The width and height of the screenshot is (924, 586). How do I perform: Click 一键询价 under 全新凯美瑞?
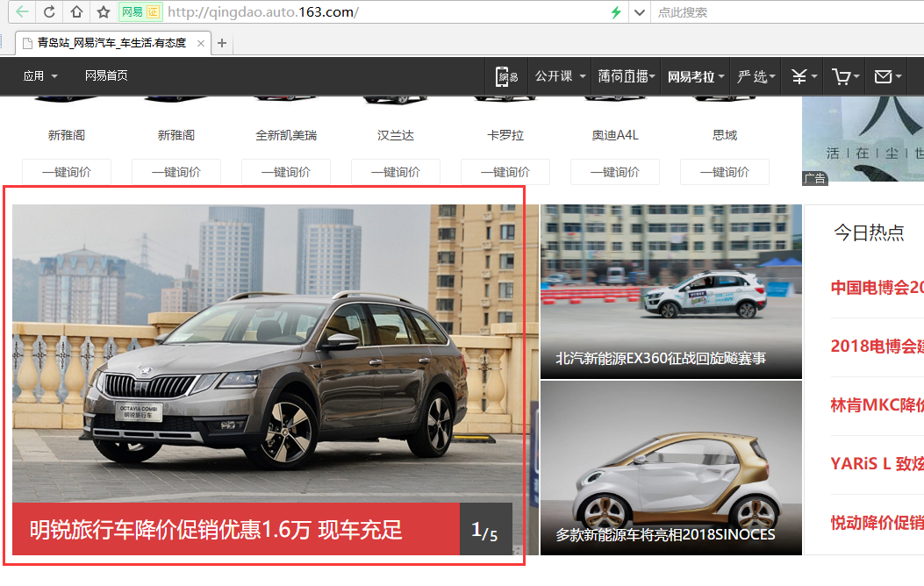(x=286, y=172)
